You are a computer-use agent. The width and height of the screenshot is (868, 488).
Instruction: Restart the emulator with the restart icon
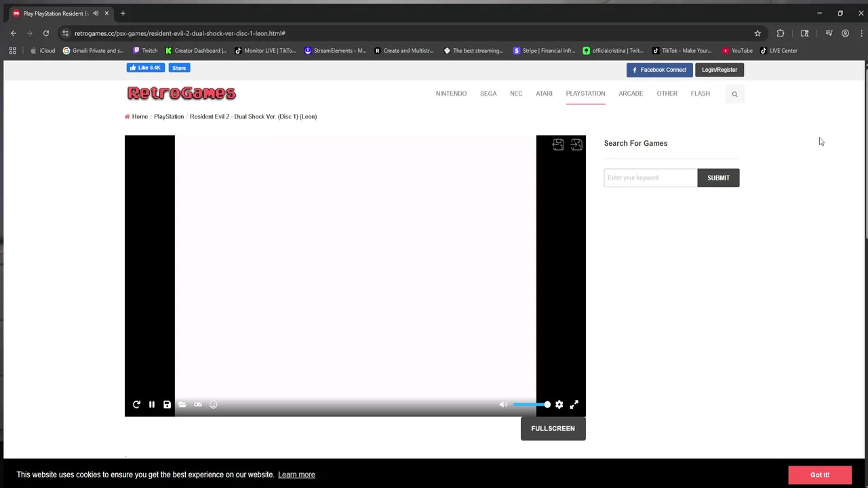click(x=136, y=405)
